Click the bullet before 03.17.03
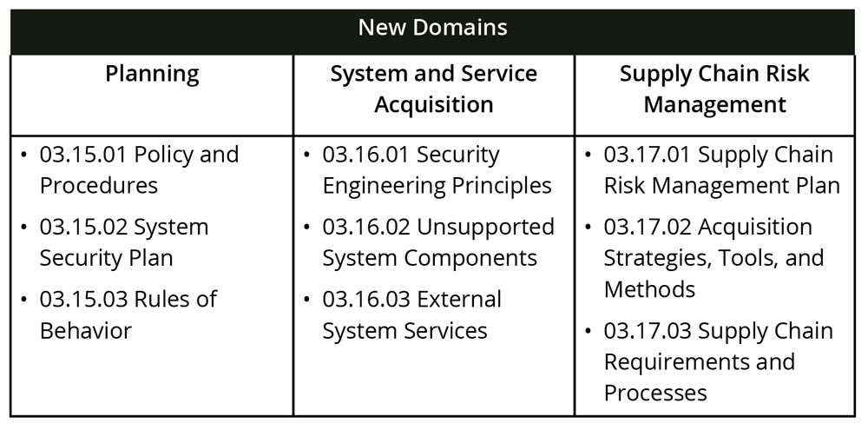This screenshot has height=430, width=868. point(588,332)
